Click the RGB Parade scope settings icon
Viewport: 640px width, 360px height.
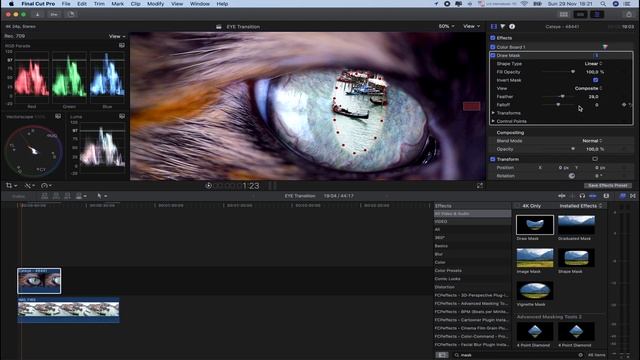coord(122,45)
